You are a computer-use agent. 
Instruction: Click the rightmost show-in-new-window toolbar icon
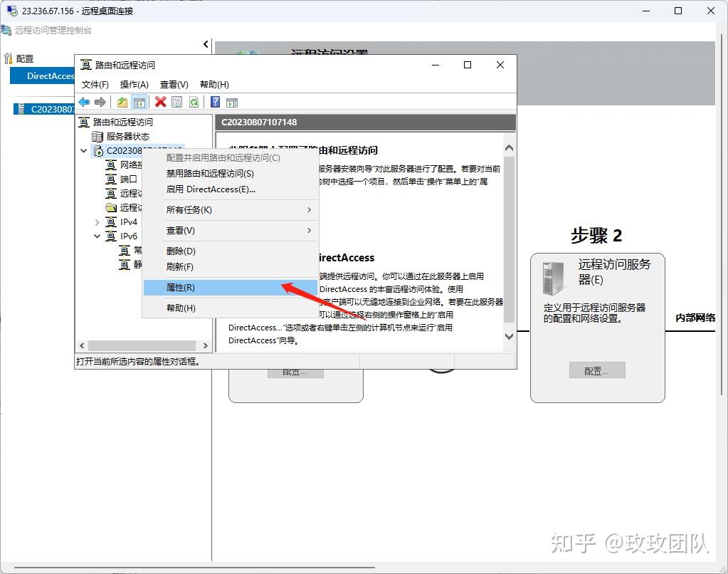point(232,102)
